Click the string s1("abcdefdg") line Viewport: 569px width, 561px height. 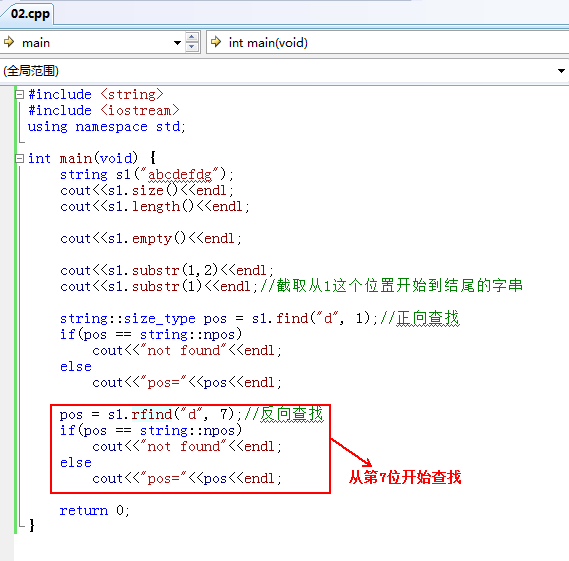[x=147, y=175]
